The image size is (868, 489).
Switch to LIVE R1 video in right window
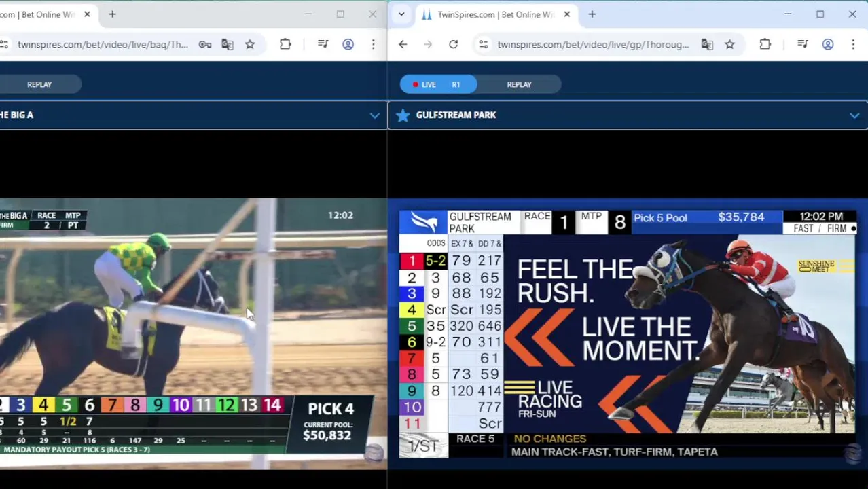point(438,84)
